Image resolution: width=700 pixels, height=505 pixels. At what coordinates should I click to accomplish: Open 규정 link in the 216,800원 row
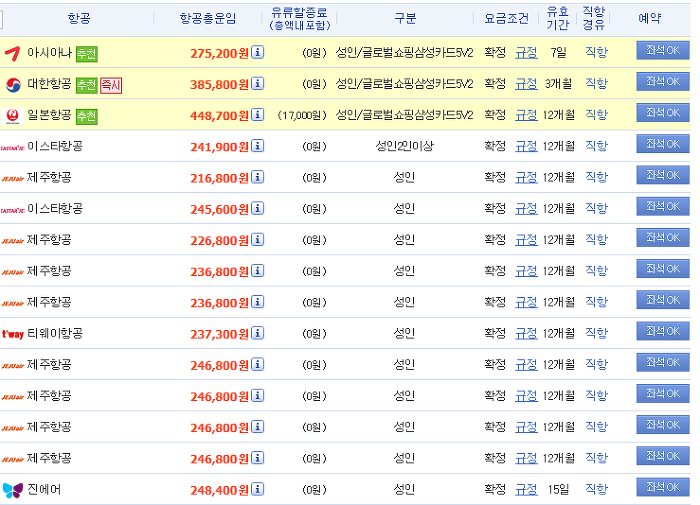526,178
